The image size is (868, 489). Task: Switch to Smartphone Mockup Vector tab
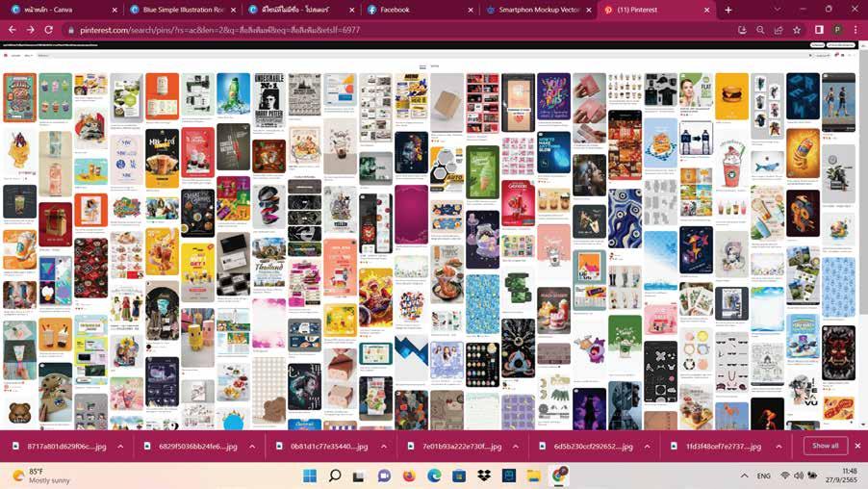(540, 10)
